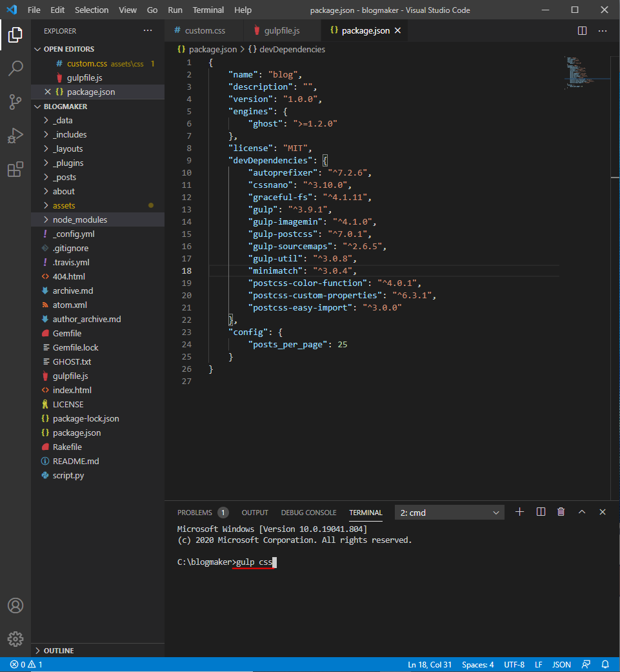Expand the _layouts folder
Image resolution: width=620 pixels, height=672 pixels.
point(97,148)
